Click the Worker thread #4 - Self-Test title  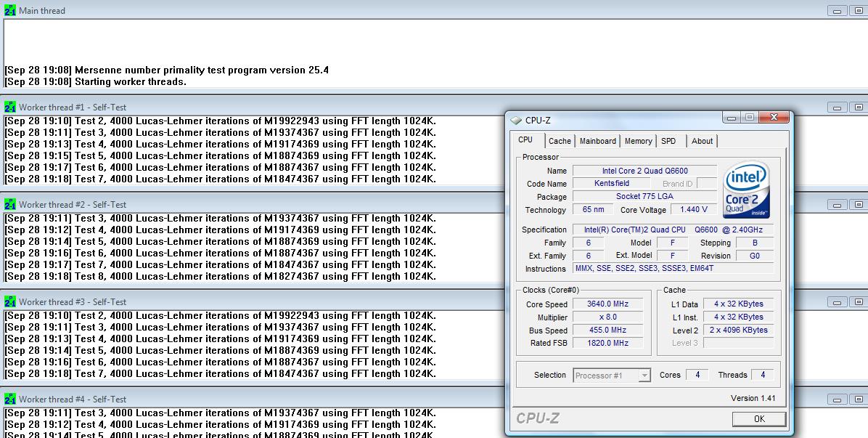click(73, 400)
